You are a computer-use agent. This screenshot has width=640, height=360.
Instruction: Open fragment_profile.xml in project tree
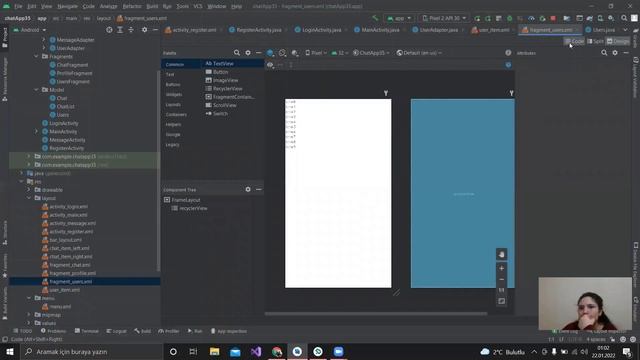click(73, 273)
